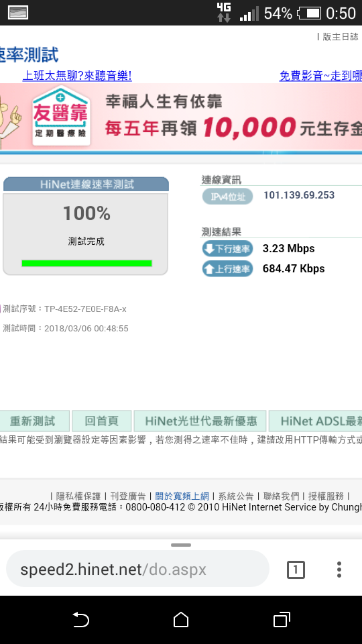Tap the Android home navigation button
362x644 pixels.
tap(181, 620)
